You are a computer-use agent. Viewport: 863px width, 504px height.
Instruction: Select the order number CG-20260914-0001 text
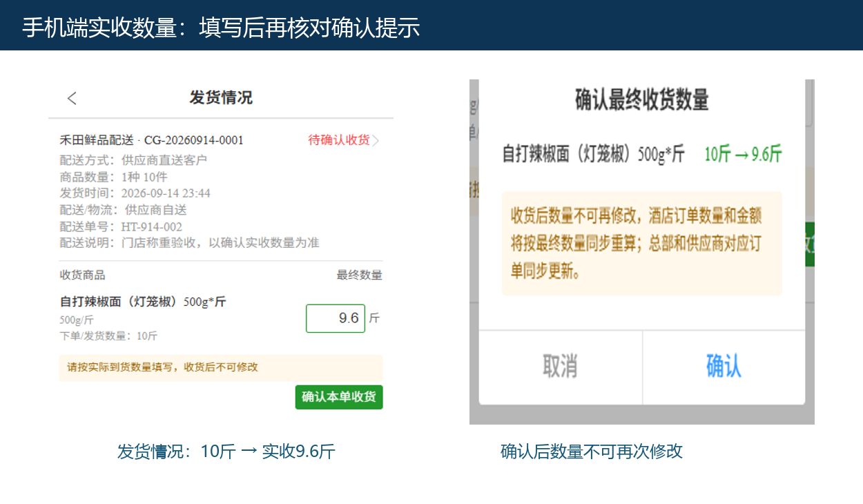click(194, 140)
